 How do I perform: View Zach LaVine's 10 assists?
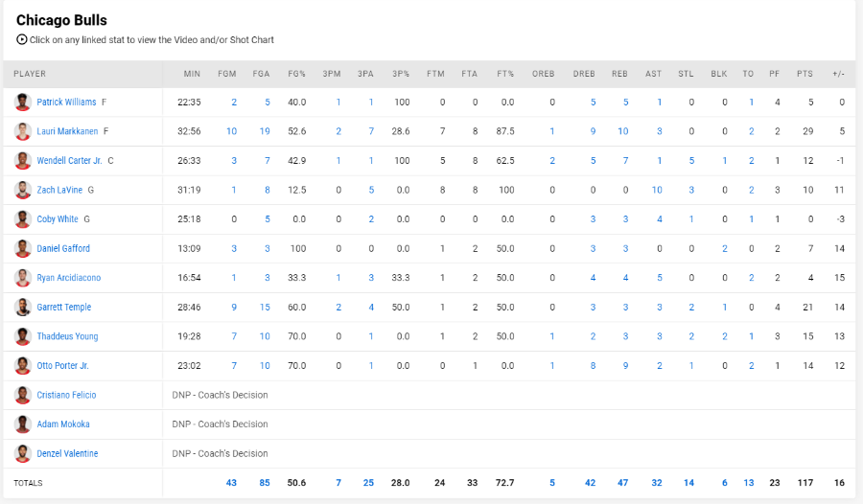tap(657, 190)
